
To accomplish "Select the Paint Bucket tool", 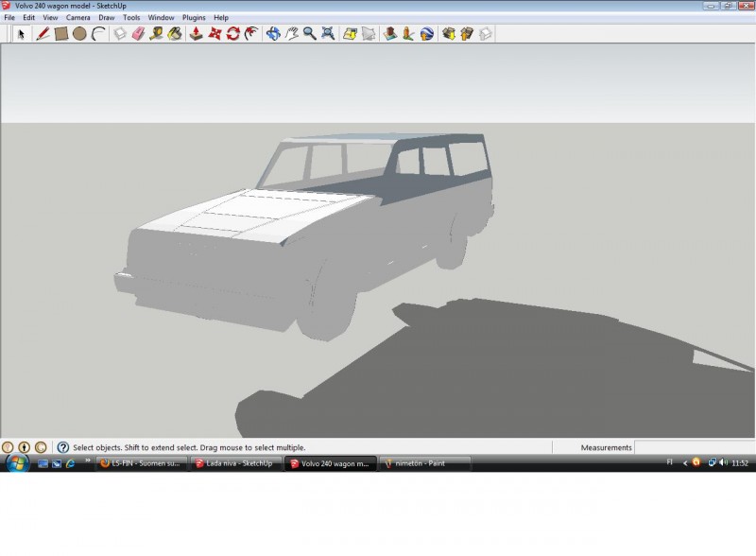I will 175,34.
